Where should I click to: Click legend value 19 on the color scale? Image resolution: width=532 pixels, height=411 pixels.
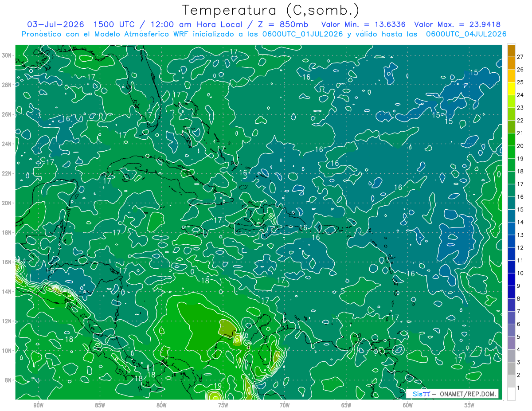[x=520, y=158]
